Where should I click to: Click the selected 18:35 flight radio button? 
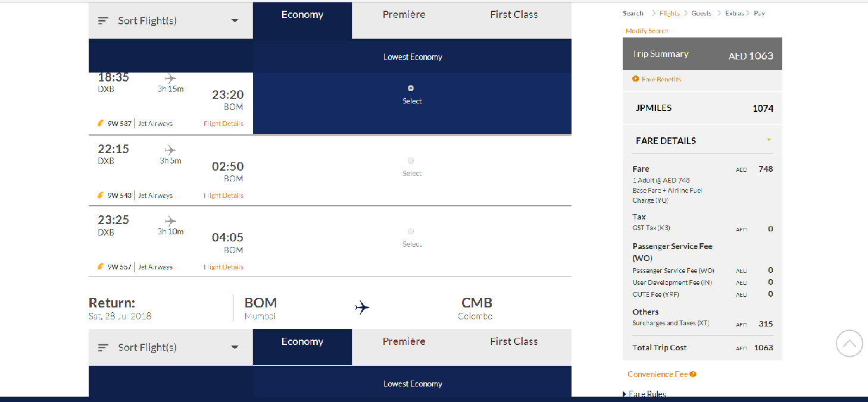pyautogui.click(x=411, y=88)
